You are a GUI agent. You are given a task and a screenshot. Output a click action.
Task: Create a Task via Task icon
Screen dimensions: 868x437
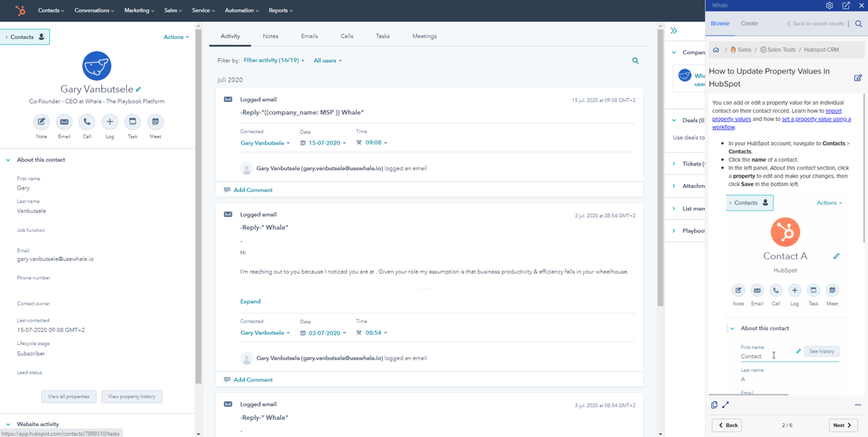pos(132,122)
